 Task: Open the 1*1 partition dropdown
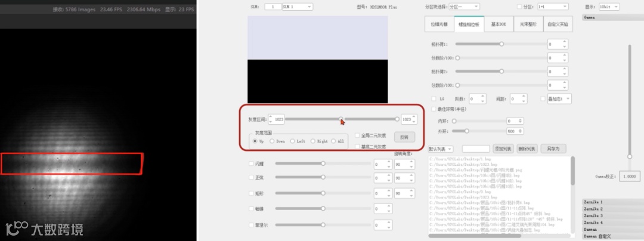(x=553, y=7)
